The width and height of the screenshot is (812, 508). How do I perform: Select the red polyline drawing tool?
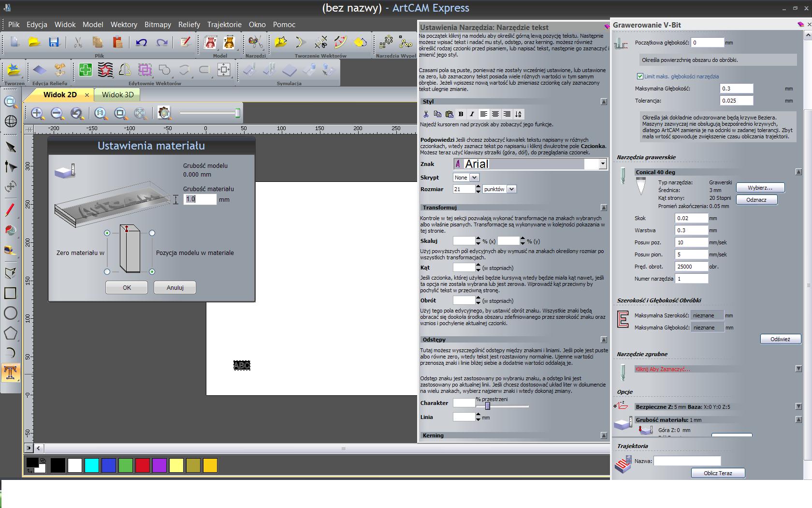11,210
